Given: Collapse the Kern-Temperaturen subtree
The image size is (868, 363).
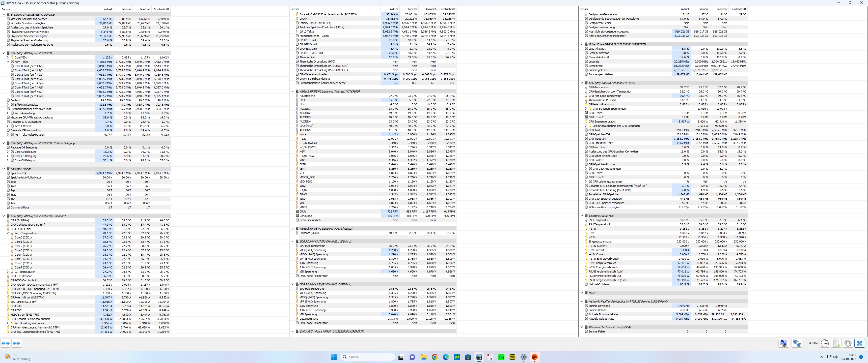Looking at the screenshot, I should coord(8,233).
